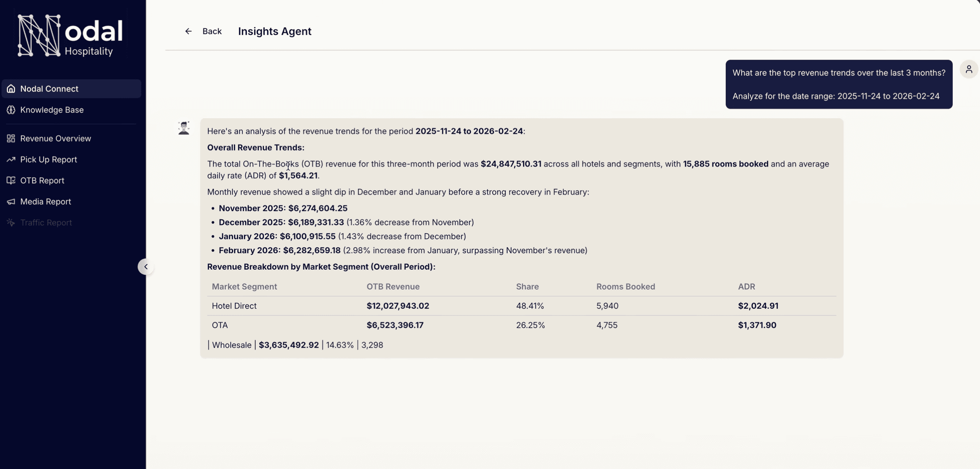The width and height of the screenshot is (980, 469).
Task: Collapse the sidebar with the chevron
Action: point(146,266)
